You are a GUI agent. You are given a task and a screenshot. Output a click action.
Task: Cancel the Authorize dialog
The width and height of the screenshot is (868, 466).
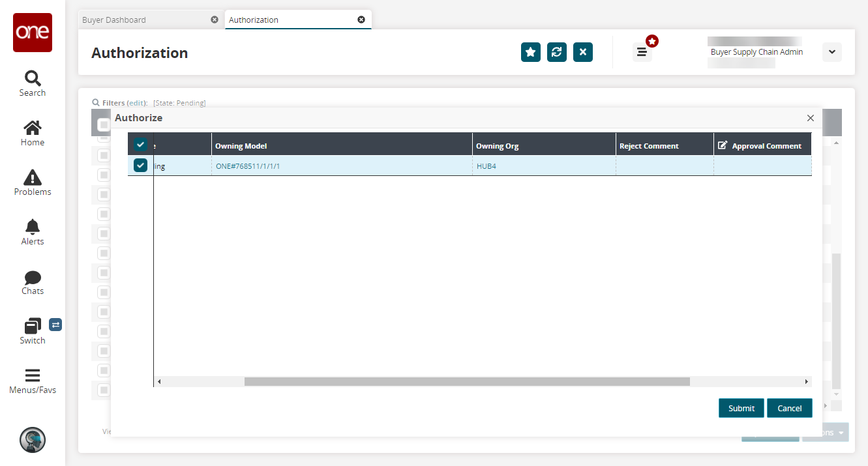(790, 408)
